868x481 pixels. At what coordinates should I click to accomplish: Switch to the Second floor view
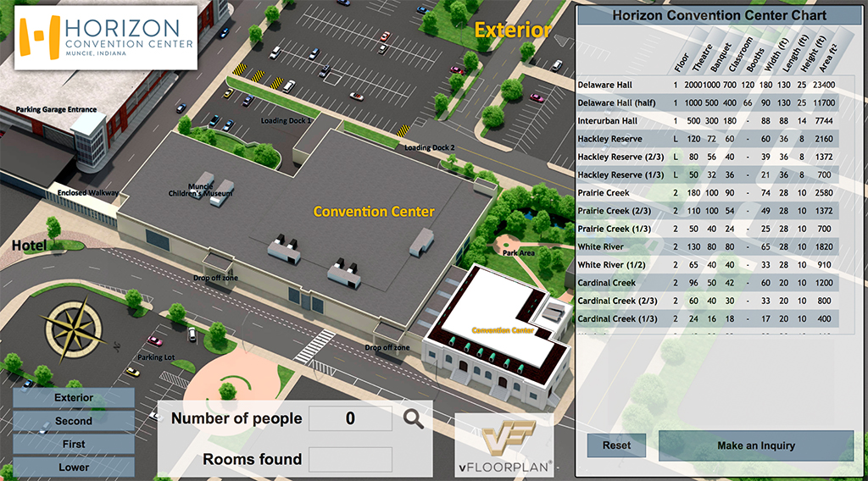(x=74, y=421)
